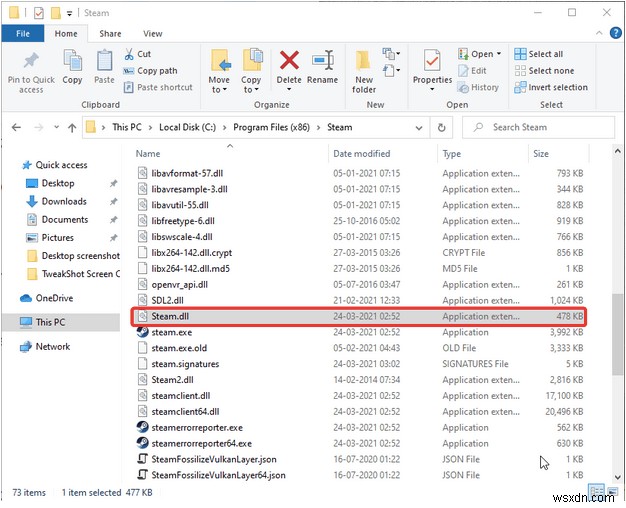Click the Refresh button next to address bar
Image resolution: width=626 pixels, height=508 pixels.
click(441, 127)
